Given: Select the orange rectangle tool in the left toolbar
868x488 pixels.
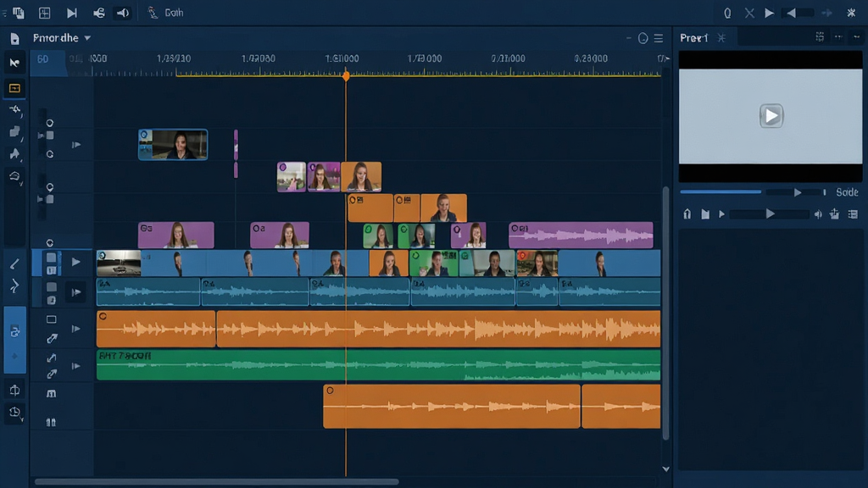Looking at the screenshot, I should (14, 88).
